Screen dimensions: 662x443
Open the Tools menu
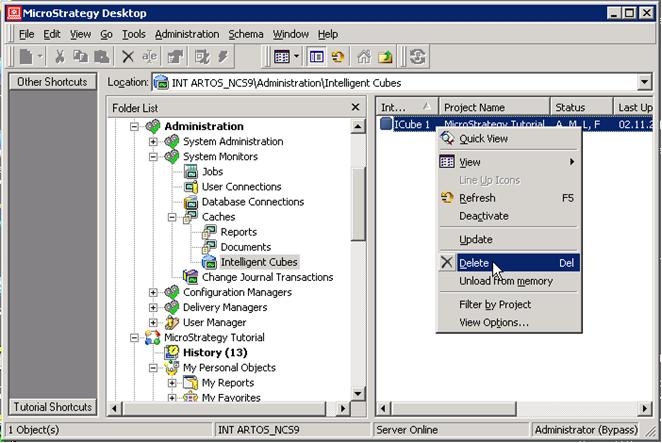coord(134,34)
